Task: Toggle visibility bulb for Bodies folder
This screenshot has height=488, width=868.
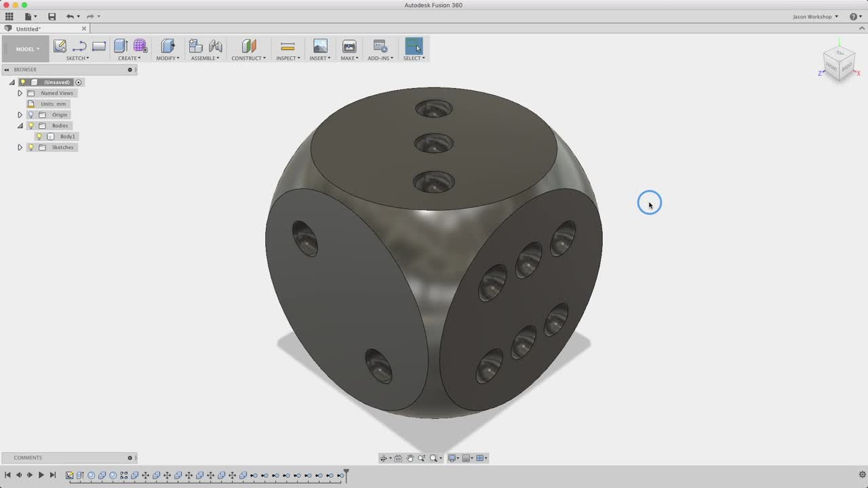Action: (31, 125)
